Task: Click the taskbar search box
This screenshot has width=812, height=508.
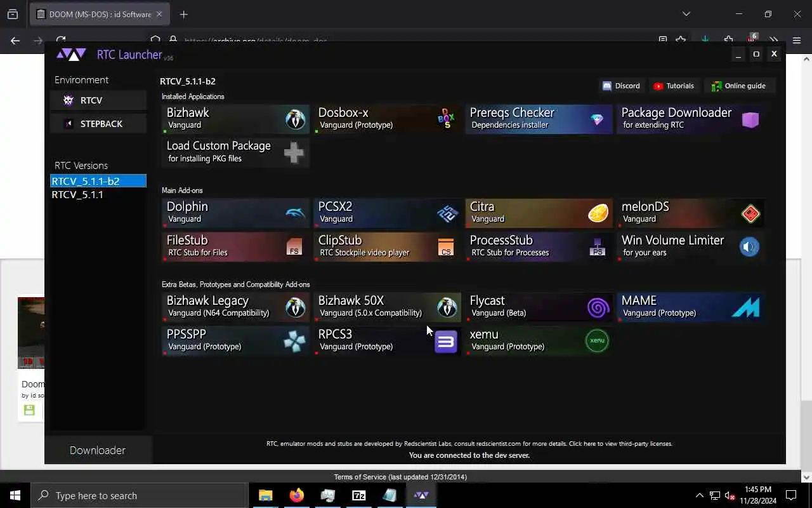Action: pyautogui.click(x=139, y=495)
